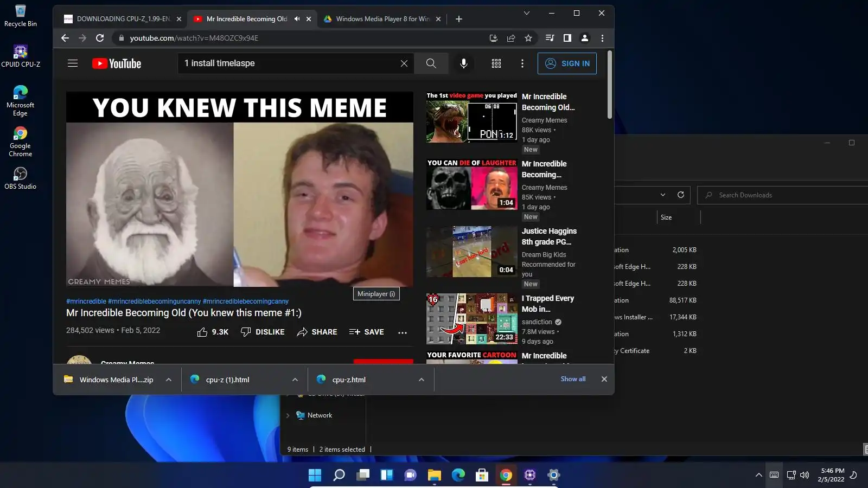The width and height of the screenshot is (868, 488).
Task: Click the SIGN IN button
Action: [x=567, y=63]
